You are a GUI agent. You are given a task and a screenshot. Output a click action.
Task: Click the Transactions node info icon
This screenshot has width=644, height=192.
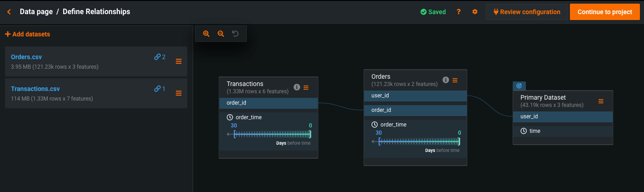[297, 87]
